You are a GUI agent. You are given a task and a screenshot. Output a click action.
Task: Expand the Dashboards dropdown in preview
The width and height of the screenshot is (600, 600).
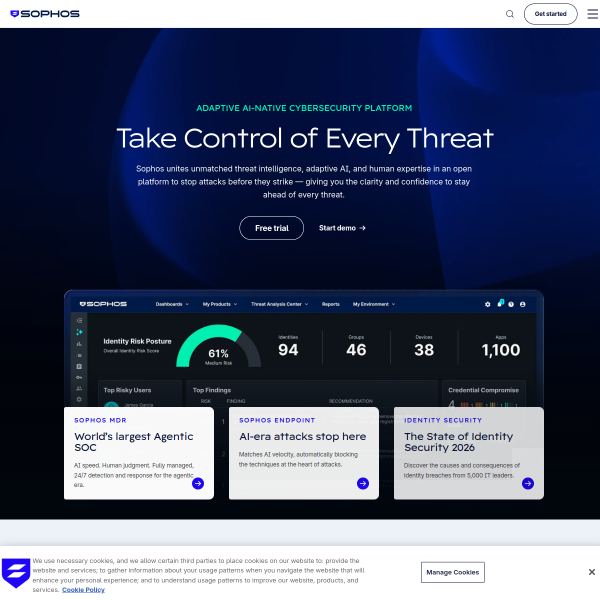coord(172,304)
